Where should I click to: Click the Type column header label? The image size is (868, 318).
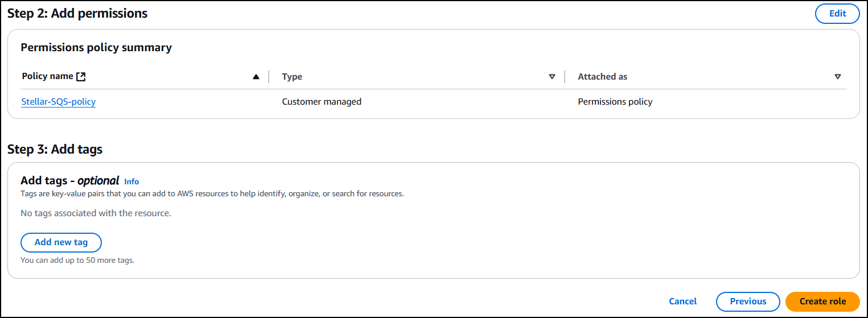(x=292, y=77)
